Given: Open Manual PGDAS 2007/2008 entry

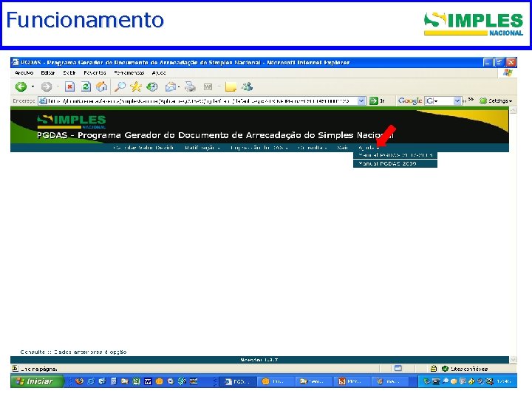Looking at the screenshot, I should [x=395, y=155].
